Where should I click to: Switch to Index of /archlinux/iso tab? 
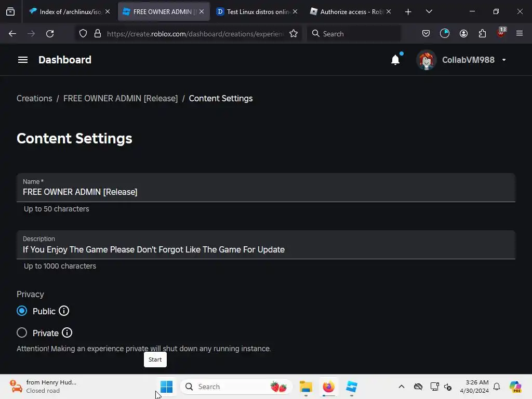70,12
